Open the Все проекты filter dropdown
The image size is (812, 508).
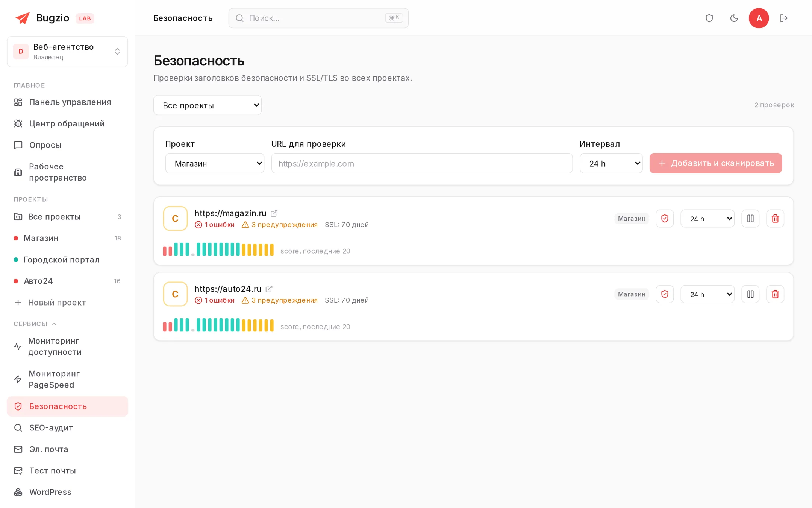pyautogui.click(x=208, y=105)
